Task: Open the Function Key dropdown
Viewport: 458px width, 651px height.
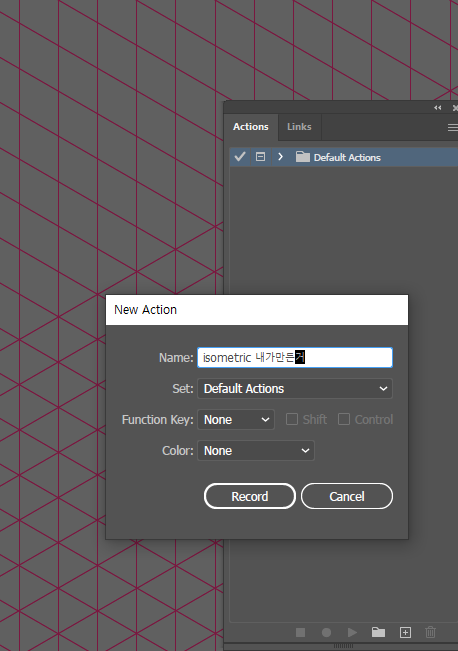Action: pos(236,420)
